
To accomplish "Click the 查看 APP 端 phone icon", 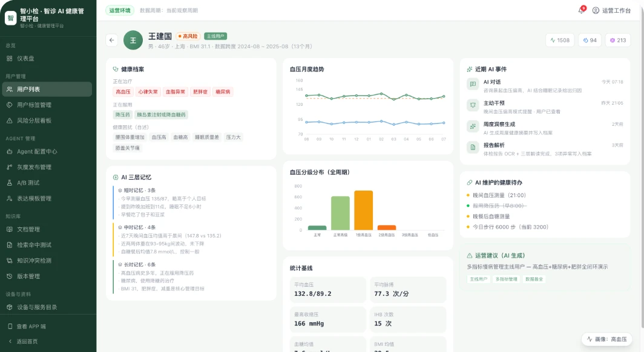I will pyautogui.click(x=10, y=327).
